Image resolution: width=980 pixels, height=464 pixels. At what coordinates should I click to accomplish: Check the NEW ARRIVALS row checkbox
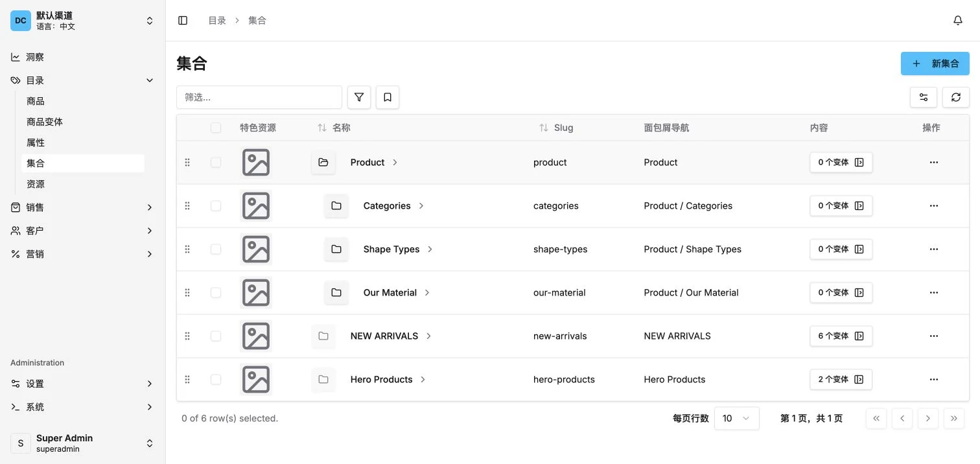click(x=216, y=336)
